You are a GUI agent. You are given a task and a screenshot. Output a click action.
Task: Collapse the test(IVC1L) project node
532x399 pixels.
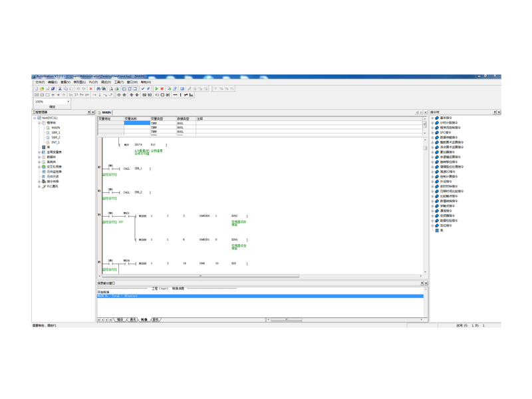(35, 118)
